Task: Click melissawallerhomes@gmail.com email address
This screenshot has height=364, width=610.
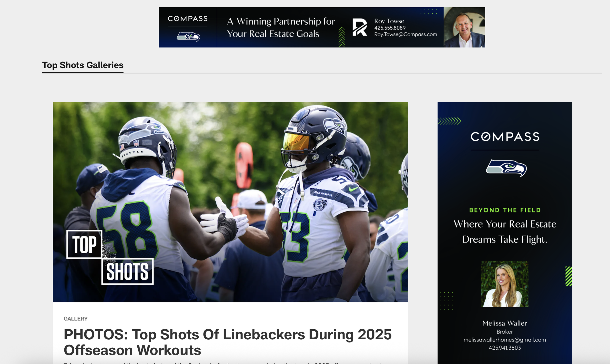Action: tap(505, 340)
